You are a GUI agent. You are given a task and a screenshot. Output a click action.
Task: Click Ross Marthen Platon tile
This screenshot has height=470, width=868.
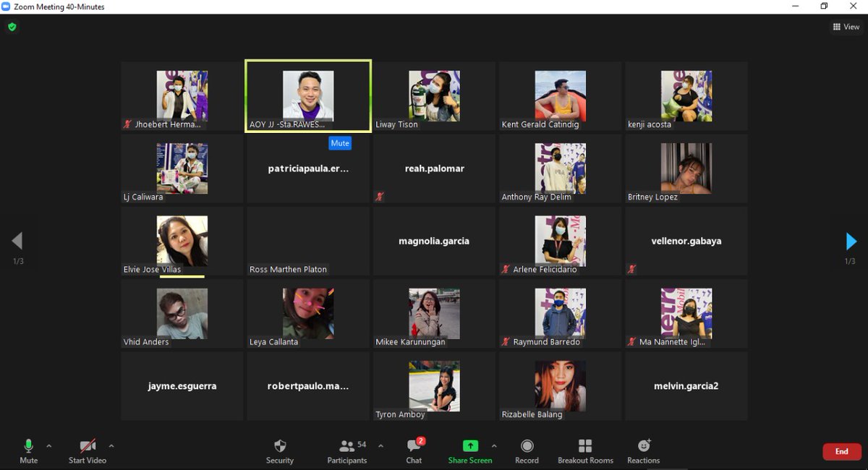pos(308,241)
